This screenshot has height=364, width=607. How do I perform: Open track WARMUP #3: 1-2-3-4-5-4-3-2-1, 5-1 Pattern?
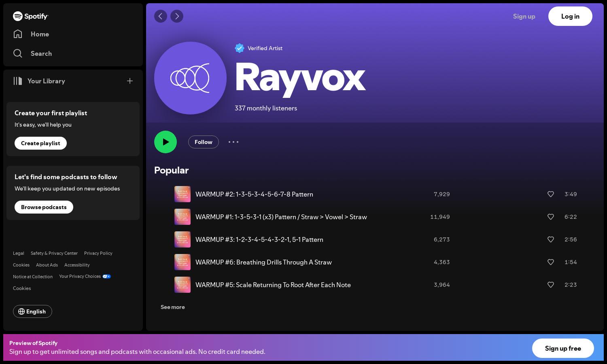click(259, 239)
